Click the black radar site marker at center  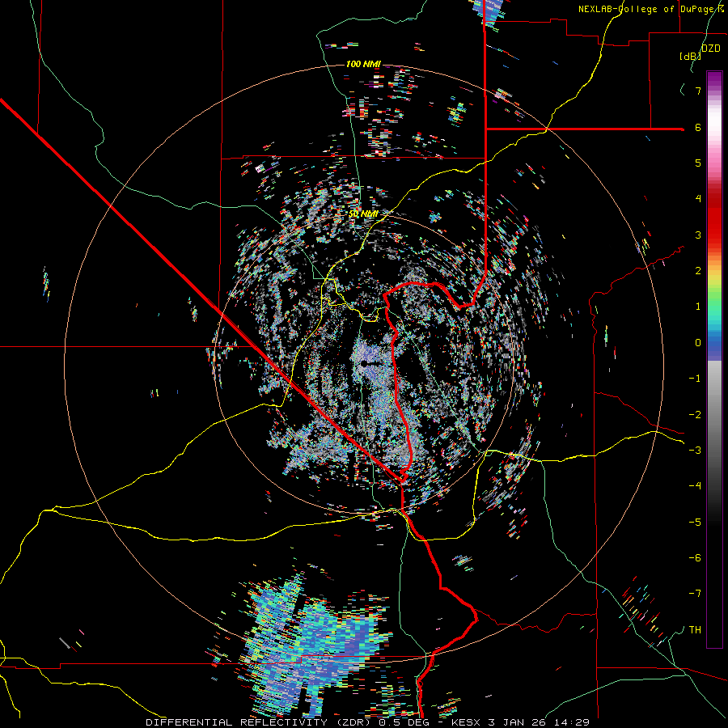(x=365, y=363)
